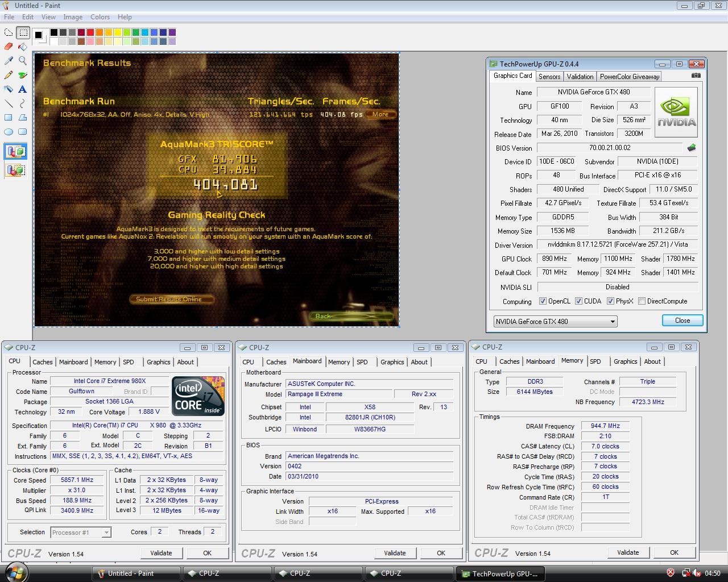Click the red shield security tray icon
Image resolution: width=728 pixels, height=582 pixels.
671,573
